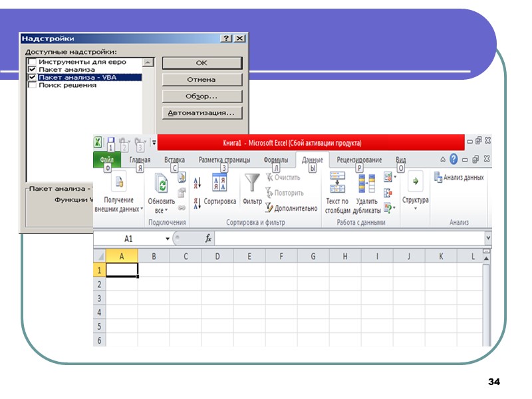Viewport: 532px width, 399px height.
Task: Check the Поиск решения checkbox
Action: tap(32, 85)
